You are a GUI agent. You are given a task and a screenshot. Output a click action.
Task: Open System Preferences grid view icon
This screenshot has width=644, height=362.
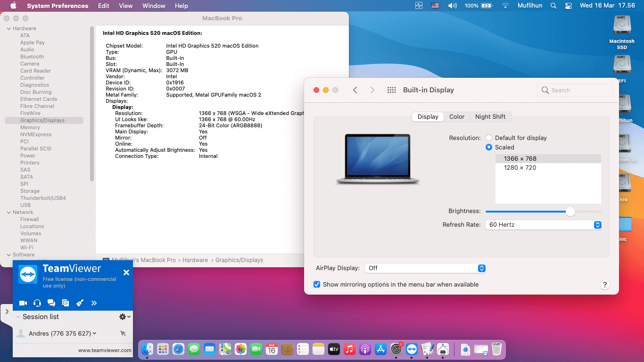(391, 90)
